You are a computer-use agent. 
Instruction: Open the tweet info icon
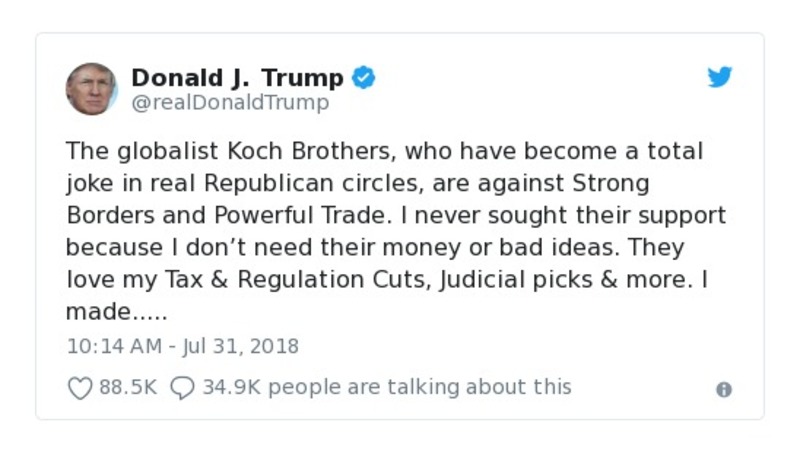[724, 390]
